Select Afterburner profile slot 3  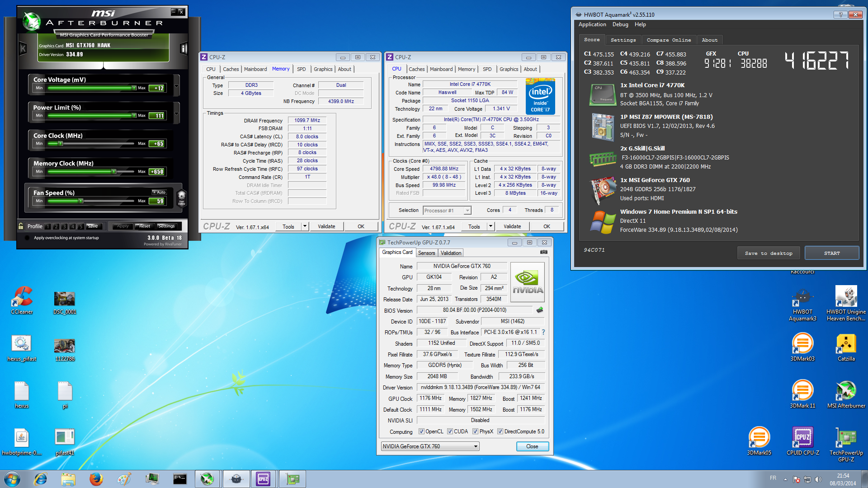[64, 226]
